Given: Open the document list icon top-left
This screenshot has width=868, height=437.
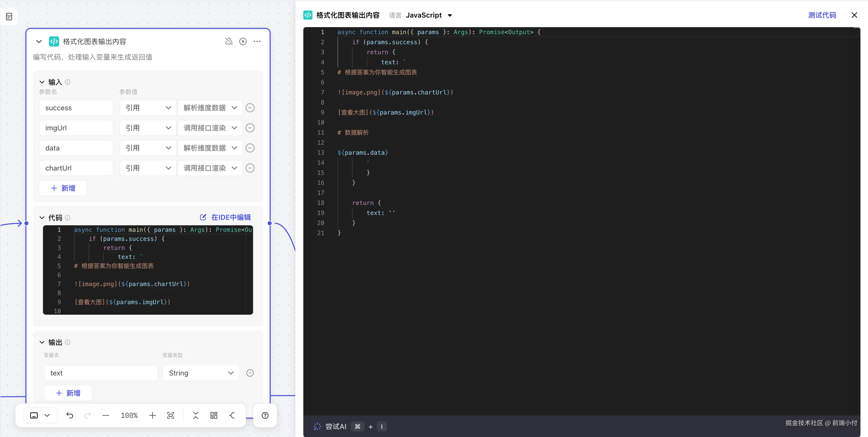Looking at the screenshot, I should click(x=9, y=17).
